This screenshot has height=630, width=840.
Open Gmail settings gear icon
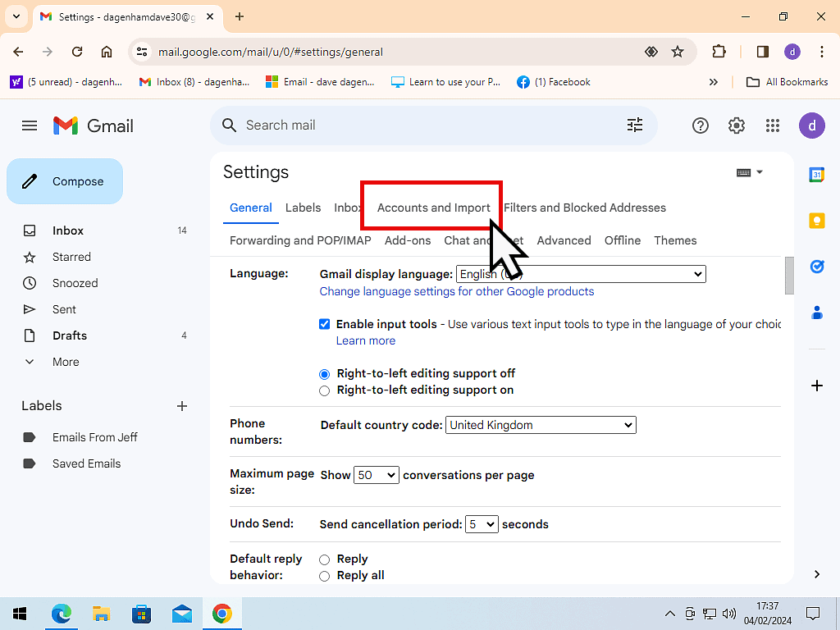(x=737, y=126)
